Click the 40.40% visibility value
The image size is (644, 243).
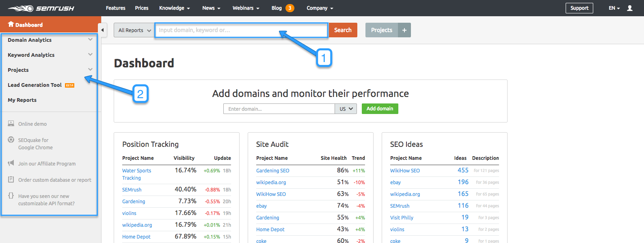[x=186, y=189]
